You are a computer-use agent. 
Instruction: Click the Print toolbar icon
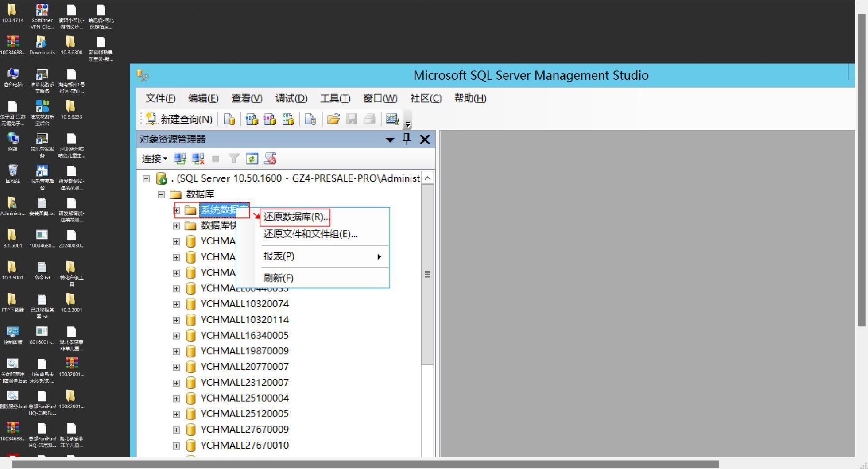coord(369,119)
